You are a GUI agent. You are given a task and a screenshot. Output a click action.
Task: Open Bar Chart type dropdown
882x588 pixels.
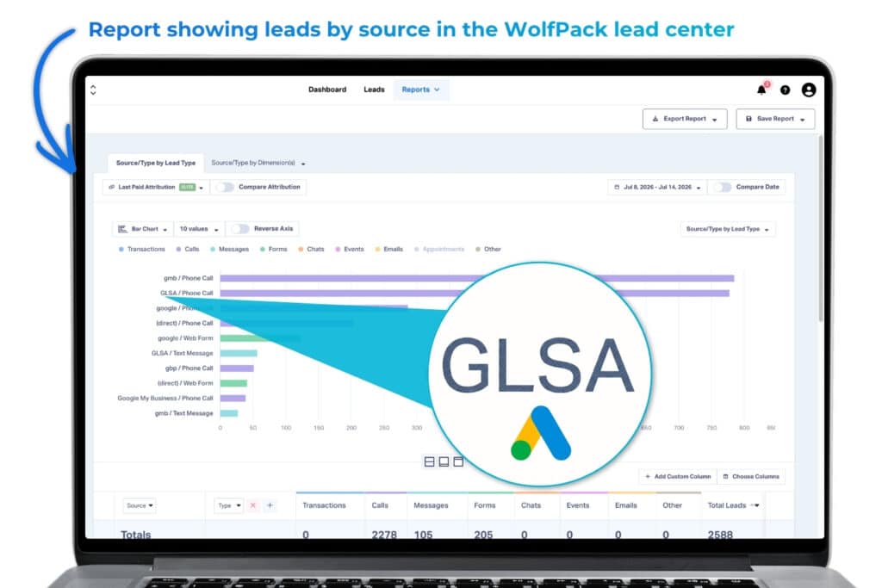[x=143, y=229]
